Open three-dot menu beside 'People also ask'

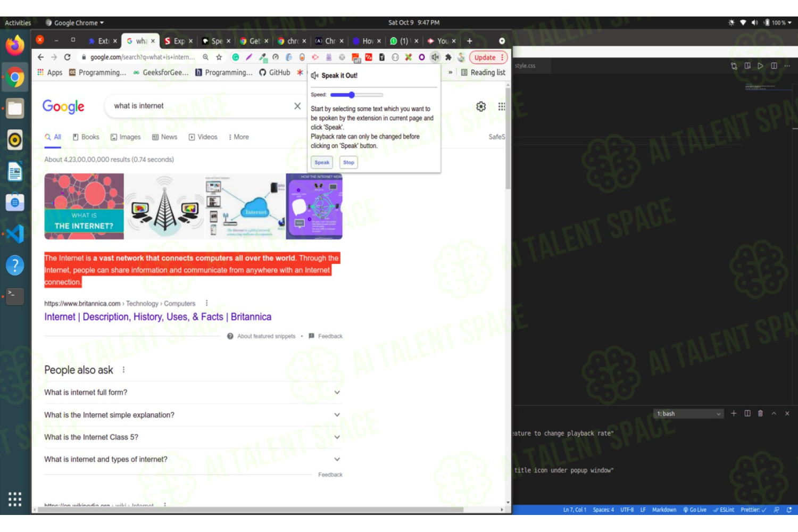coord(123,370)
